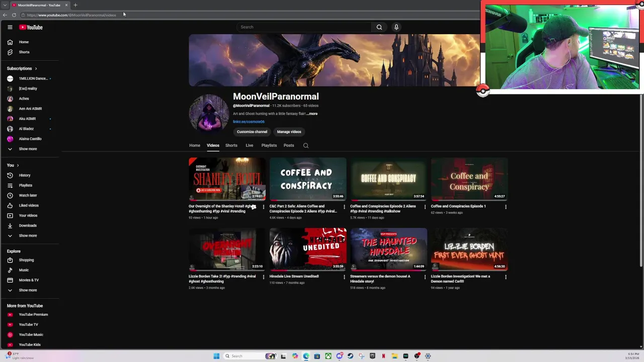Image resolution: width=644 pixels, height=362 pixels.
Task: Open the YouTube hamburger guide menu
Action: 10,27
